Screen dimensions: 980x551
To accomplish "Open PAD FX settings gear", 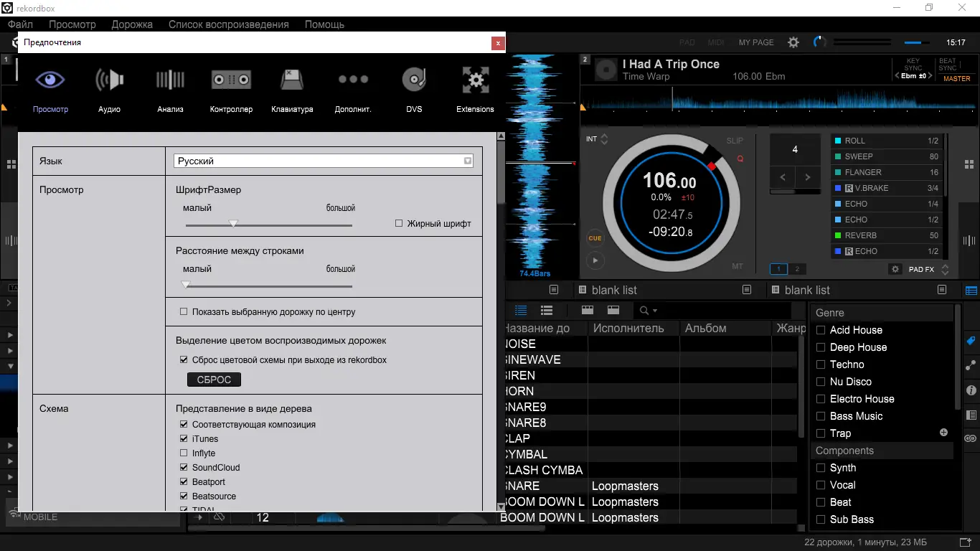I will [x=895, y=269].
